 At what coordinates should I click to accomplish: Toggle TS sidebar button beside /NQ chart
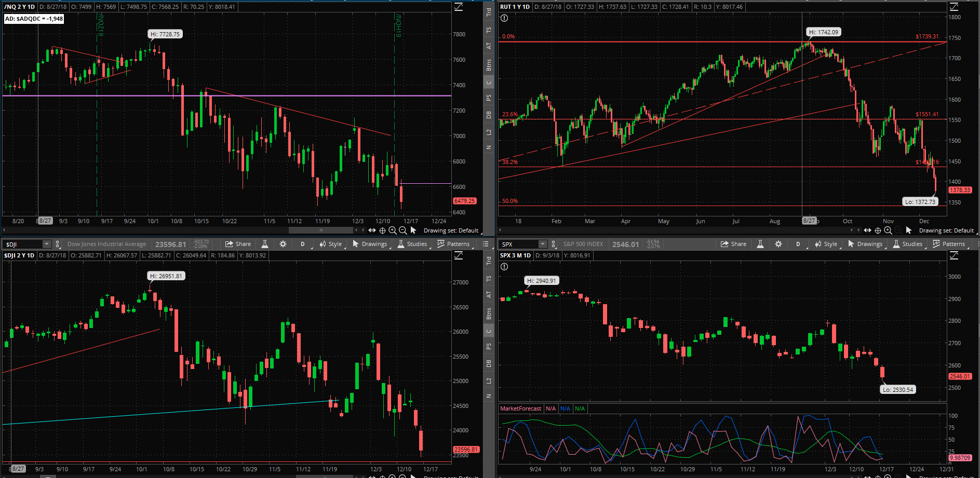(489, 30)
